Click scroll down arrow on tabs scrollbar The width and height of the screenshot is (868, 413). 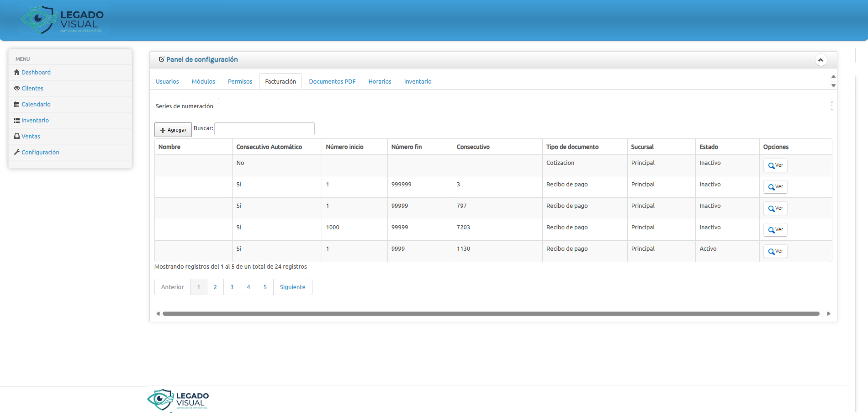coord(833,86)
